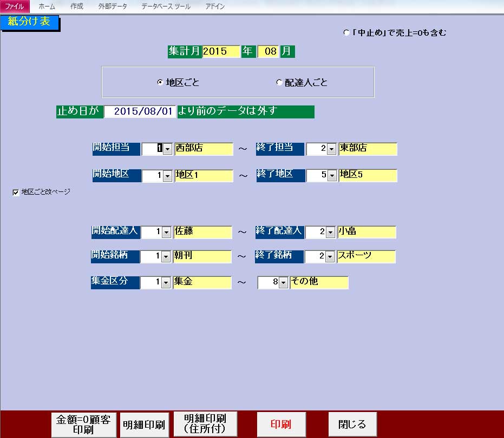Viewport: 504px width, 438px height.
Task: Click the 止め日 date field
Action: [x=140, y=111]
